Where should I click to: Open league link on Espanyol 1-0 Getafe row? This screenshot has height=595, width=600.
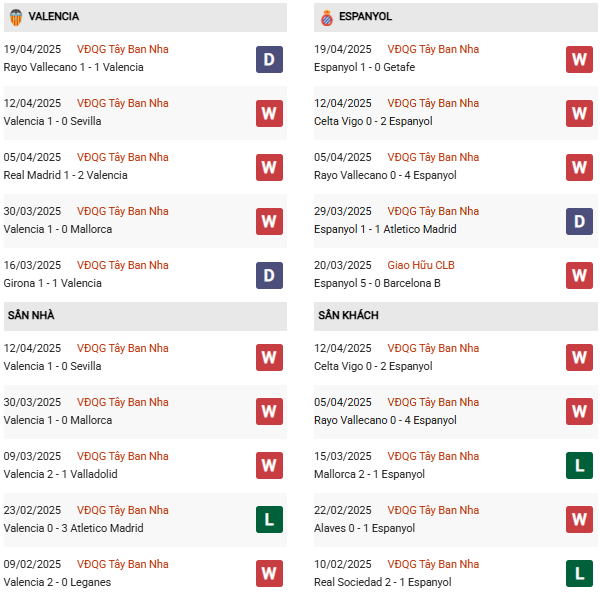coord(433,49)
